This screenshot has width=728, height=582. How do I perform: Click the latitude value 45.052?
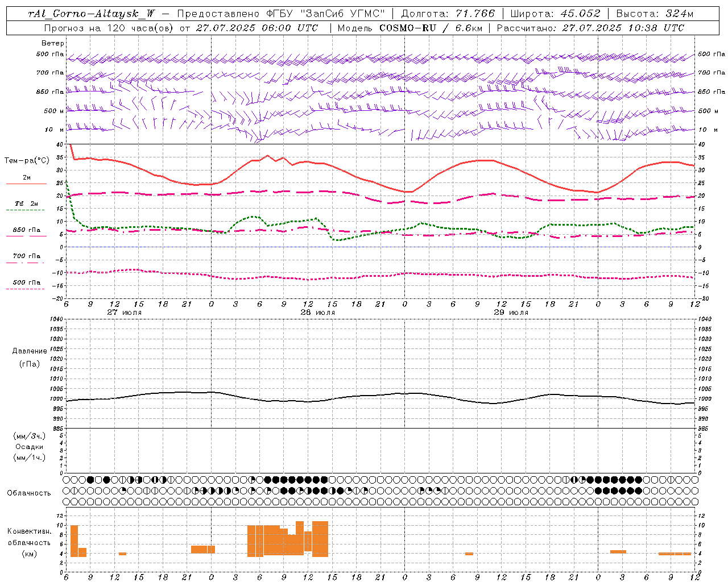pos(581,14)
